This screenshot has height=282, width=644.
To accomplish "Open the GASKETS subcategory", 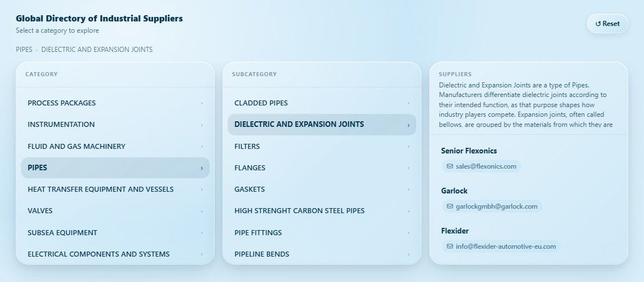I will pos(249,190).
